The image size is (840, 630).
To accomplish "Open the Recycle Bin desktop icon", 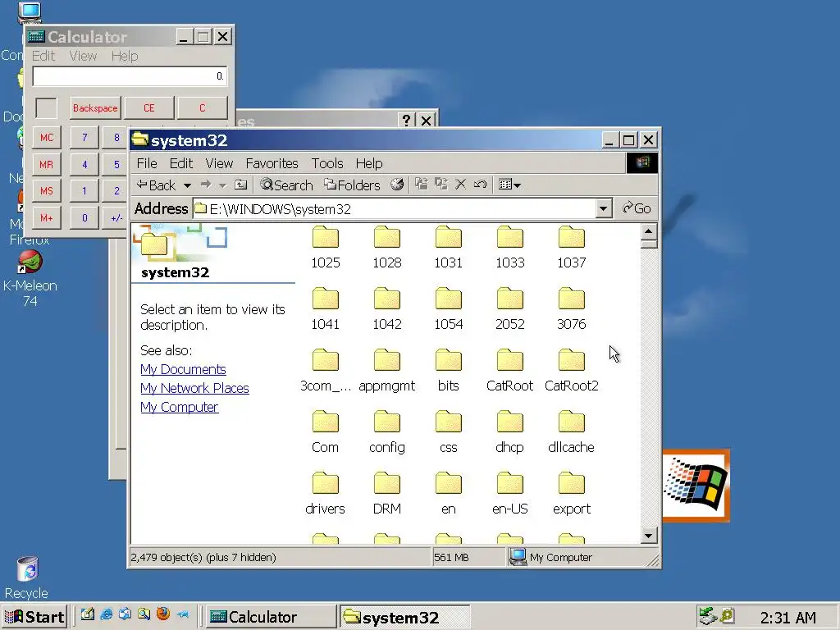I will (27, 578).
